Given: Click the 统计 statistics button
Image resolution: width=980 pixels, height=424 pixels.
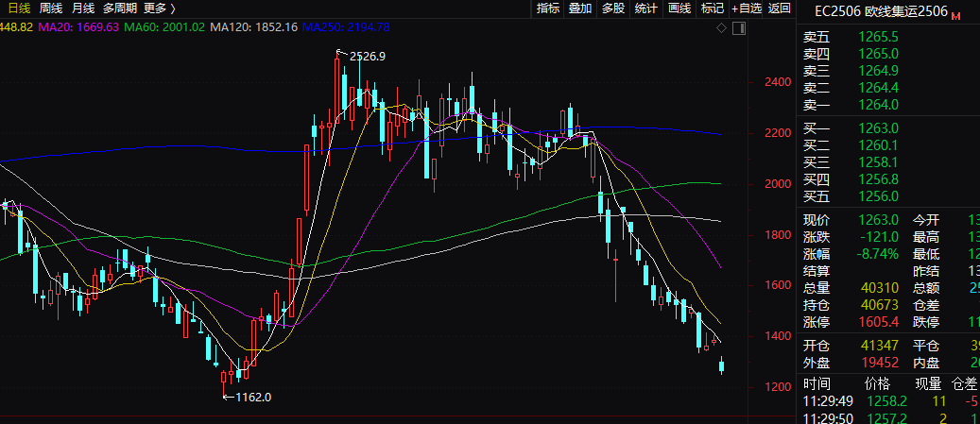Looking at the screenshot, I should tap(646, 8).
